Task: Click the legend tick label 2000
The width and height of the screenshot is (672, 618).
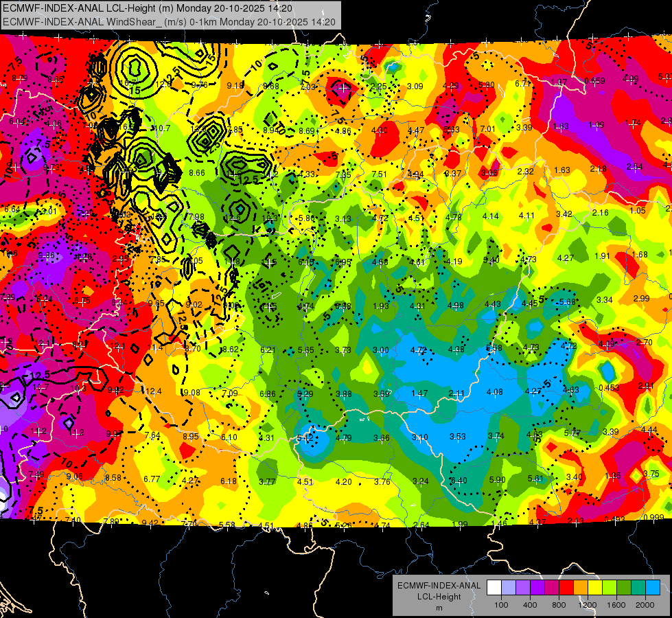Action: coord(645,605)
